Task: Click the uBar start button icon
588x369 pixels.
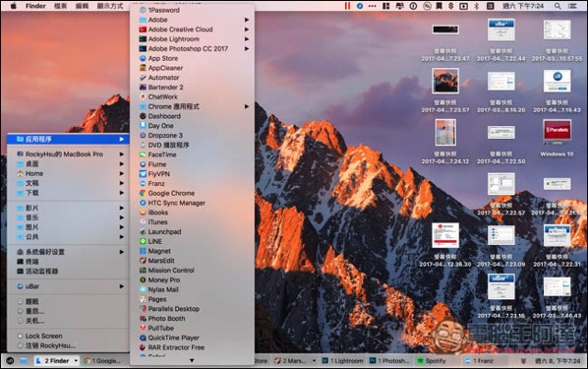Action: click(10, 361)
